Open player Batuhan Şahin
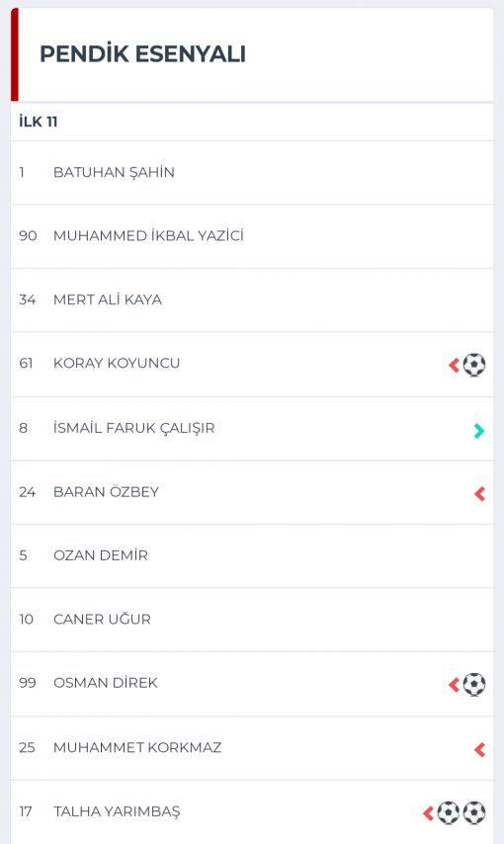This screenshot has height=844, width=504. click(252, 173)
